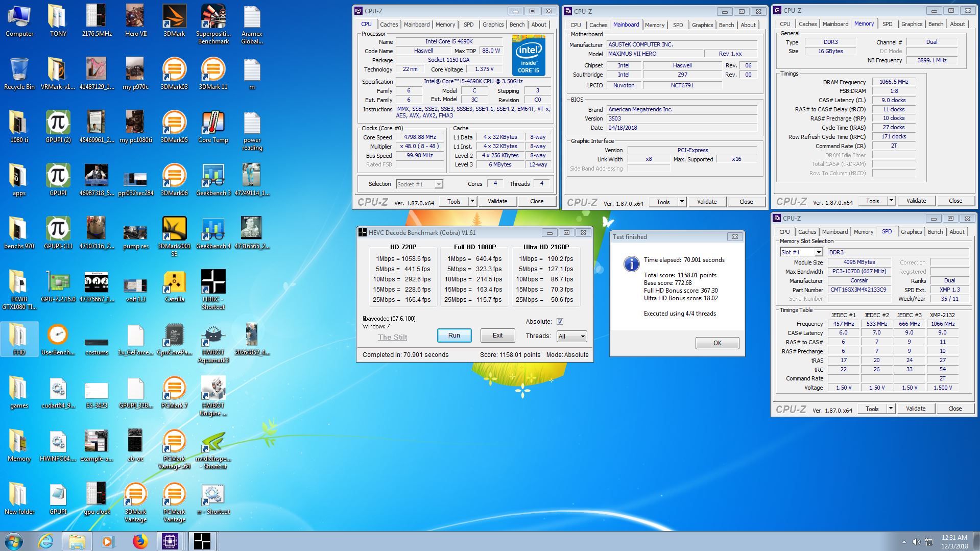The height and width of the screenshot is (551, 980).
Task: Click Validate in first CPU-Z window
Action: tap(497, 201)
